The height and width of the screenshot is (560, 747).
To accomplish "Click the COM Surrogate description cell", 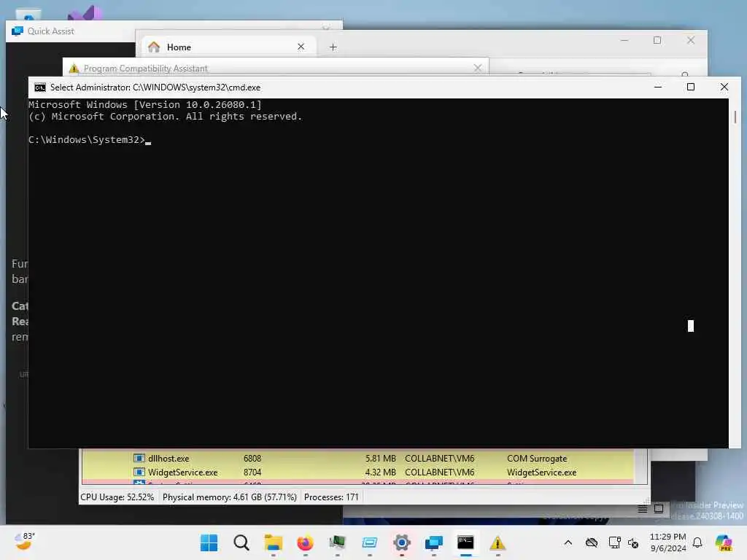I will click(x=537, y=458).
